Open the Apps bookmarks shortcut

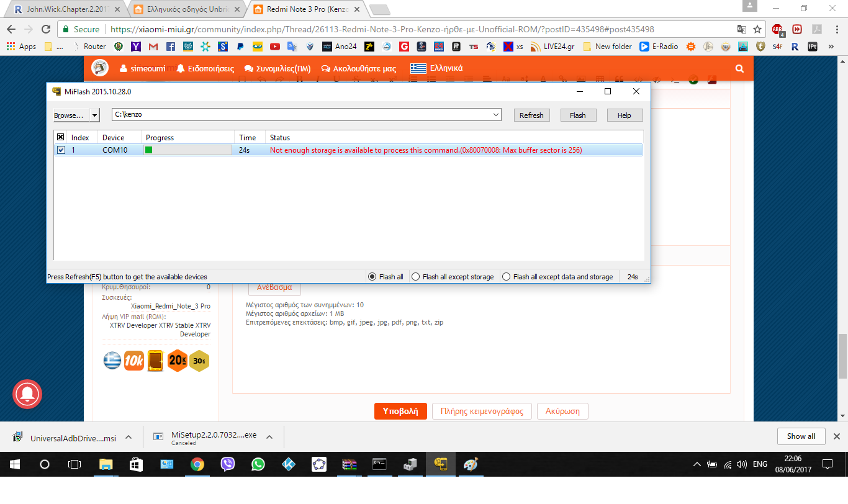point(21,47)
